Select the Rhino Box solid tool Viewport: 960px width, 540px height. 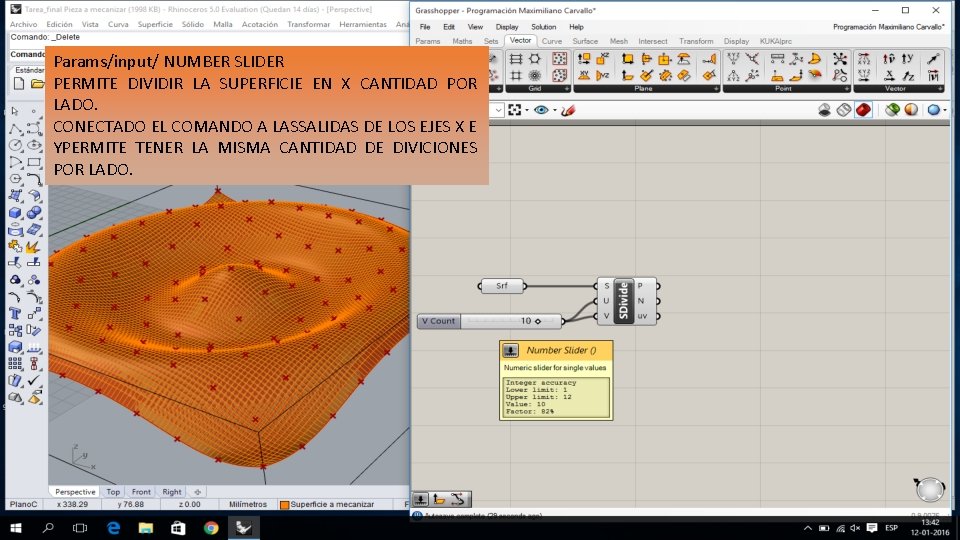(15, 213)
